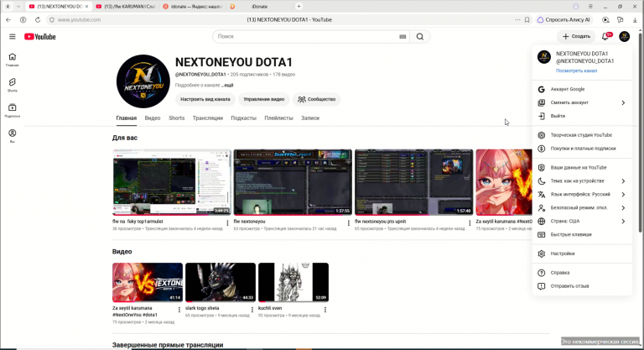Screen dimensions: 644x350
Task: Open Подписки in the left sidebar
Action: 13,111
